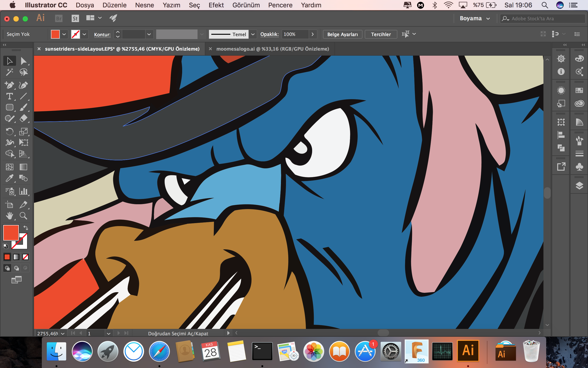Enable Draw Behind mode
This screenshot has width=588, height=368.
(x=16, y=268)
